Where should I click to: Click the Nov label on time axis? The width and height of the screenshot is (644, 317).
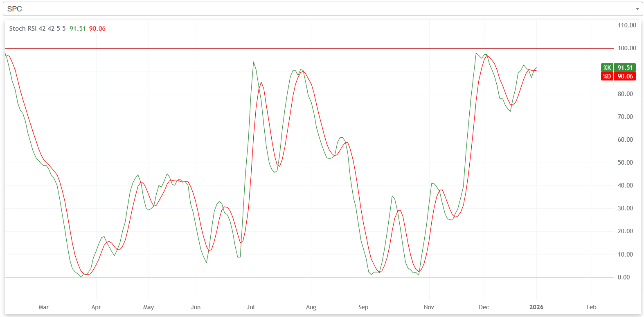[429, 307]
